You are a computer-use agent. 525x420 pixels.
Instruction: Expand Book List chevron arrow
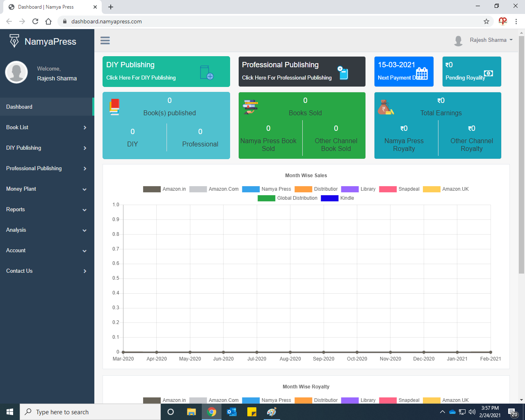[x=85, y=128]
